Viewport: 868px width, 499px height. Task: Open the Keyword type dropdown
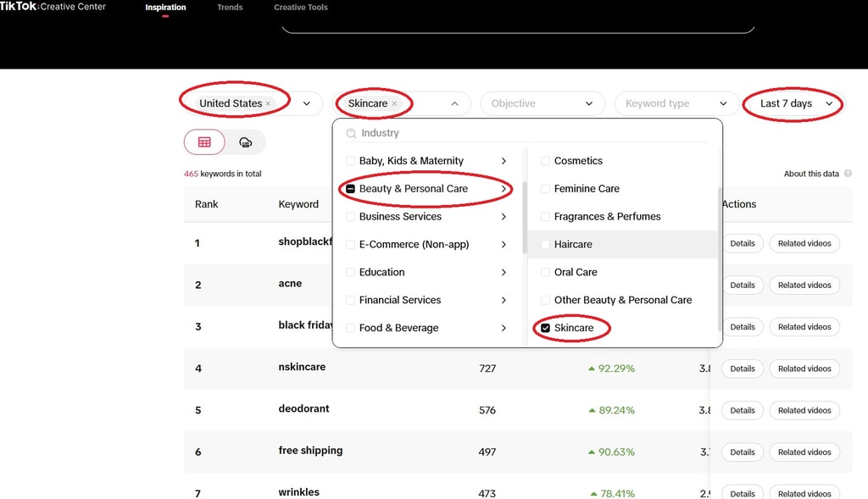click(676, 103)
